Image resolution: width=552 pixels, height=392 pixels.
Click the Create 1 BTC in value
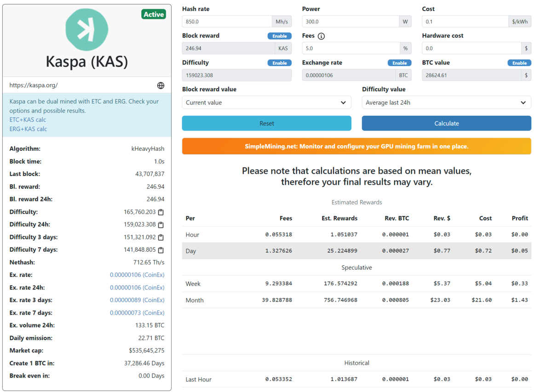[144, 363]
